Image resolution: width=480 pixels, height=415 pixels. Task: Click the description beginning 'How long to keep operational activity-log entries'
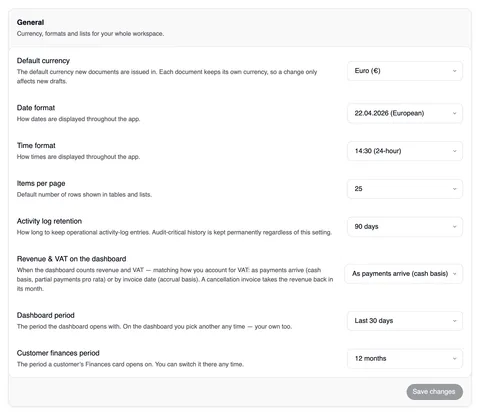point(174,232)
